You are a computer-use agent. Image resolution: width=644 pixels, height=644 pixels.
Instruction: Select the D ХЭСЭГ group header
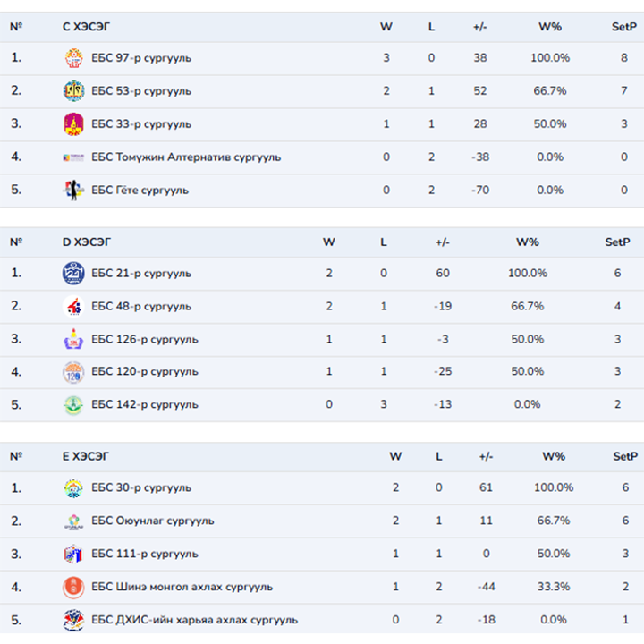pyautogui.click(x=87, y=242)
